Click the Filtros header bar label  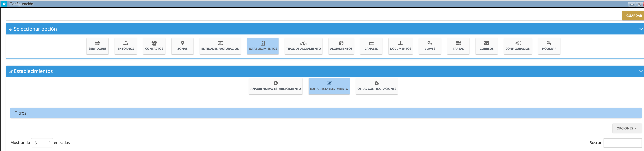[20, 113]
